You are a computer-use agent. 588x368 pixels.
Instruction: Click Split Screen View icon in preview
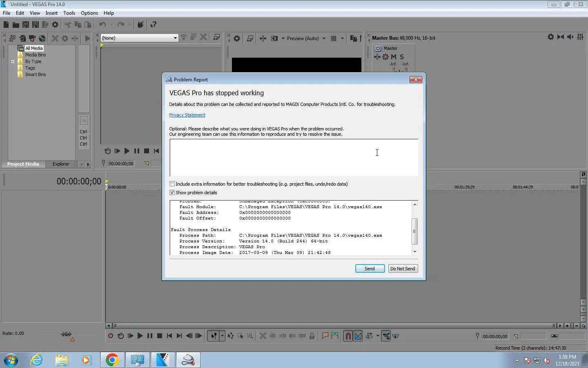click(x=274, y=38)
